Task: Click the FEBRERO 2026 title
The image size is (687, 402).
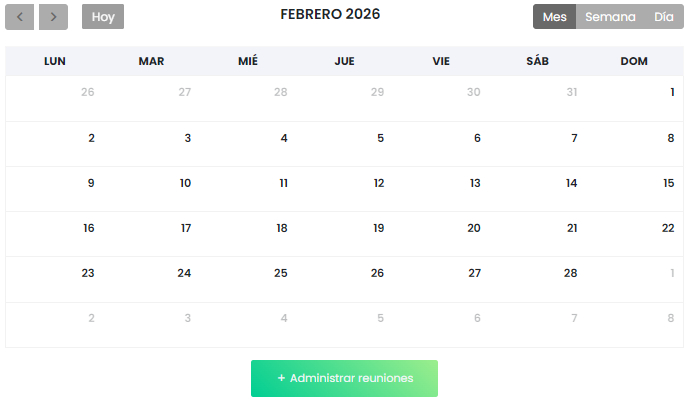Action: point(330,15)
